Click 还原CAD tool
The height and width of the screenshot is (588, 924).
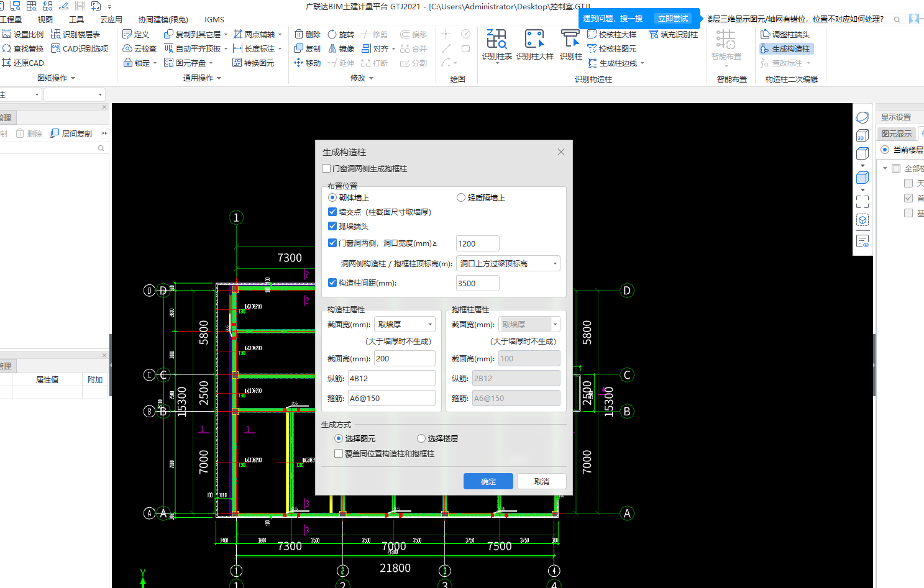[x=23, y=63]
